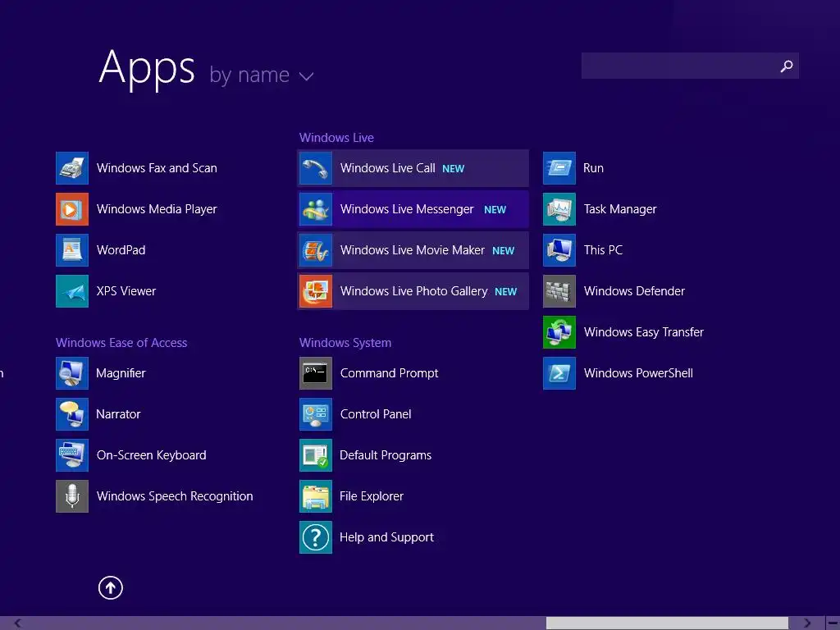
Task: Click the horizontal scrollbar thumb
Action: (x=667, y=623)
